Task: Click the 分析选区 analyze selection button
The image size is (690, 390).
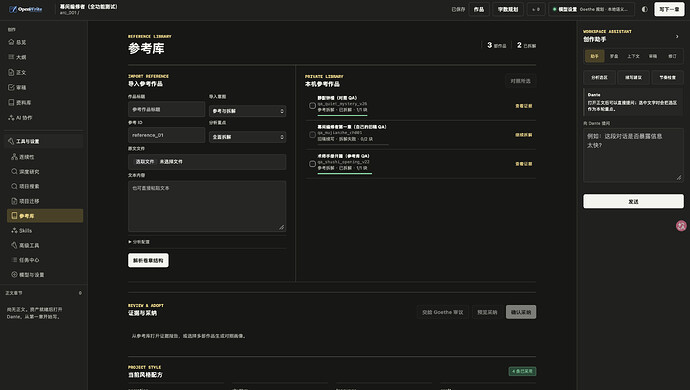Action: click(x=599, y=77)
